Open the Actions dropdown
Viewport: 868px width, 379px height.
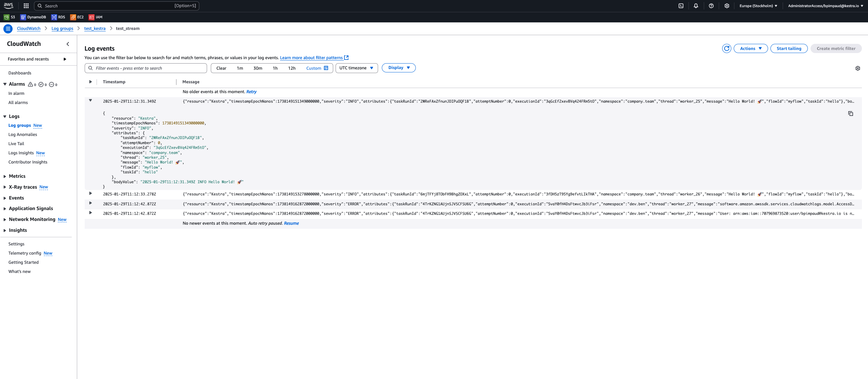tap(750, 48)
